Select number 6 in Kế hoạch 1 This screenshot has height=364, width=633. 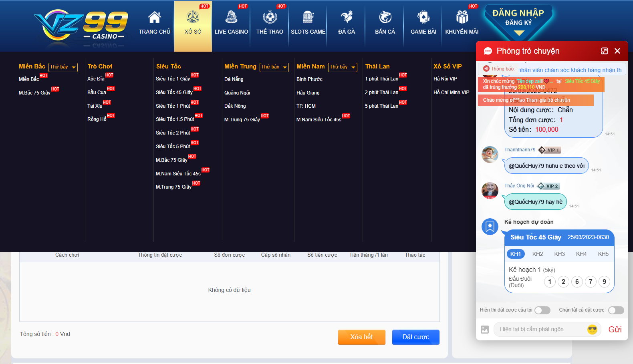577,282
